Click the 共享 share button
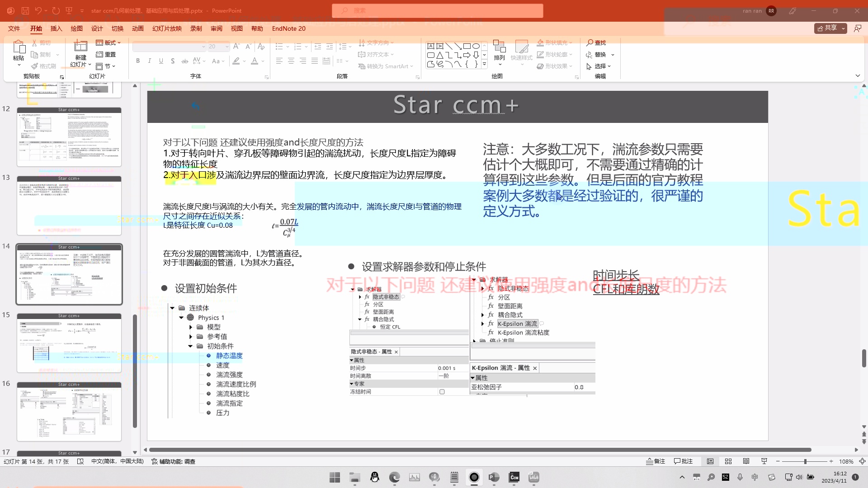868x488 pixels. point(830,28)
